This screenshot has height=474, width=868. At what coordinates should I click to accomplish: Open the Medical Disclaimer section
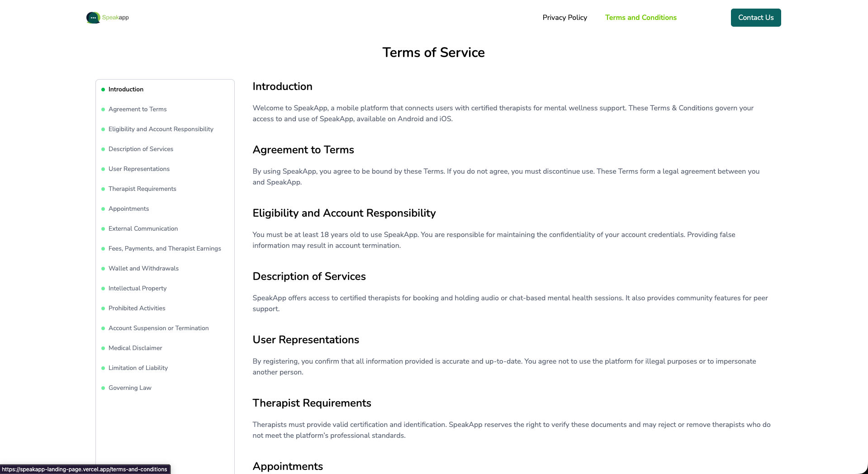tap(135, 348)
